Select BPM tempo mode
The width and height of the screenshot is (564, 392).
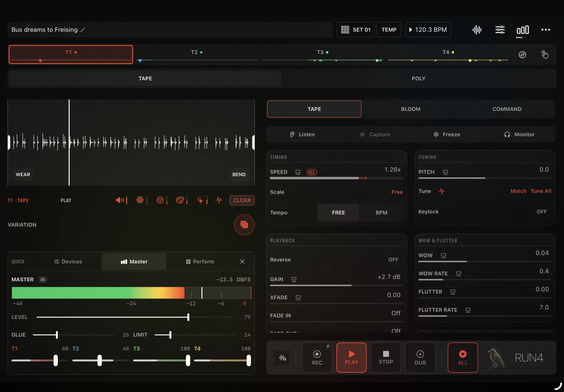(381, 212)
